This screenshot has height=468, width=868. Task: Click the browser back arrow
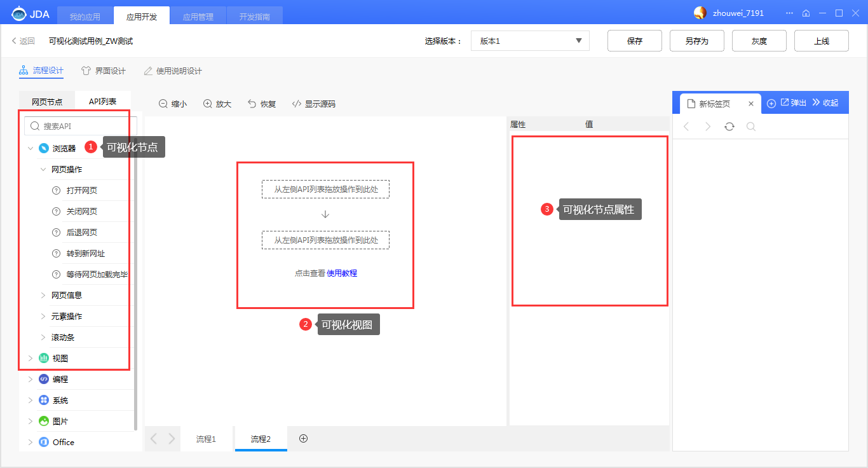click(x=686, y=127)
